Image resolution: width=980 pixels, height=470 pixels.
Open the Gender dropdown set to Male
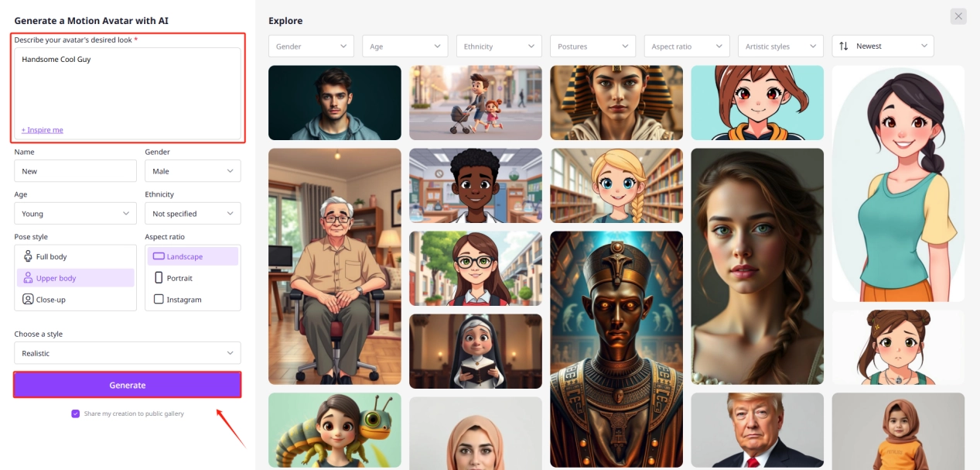coord(193,171)
